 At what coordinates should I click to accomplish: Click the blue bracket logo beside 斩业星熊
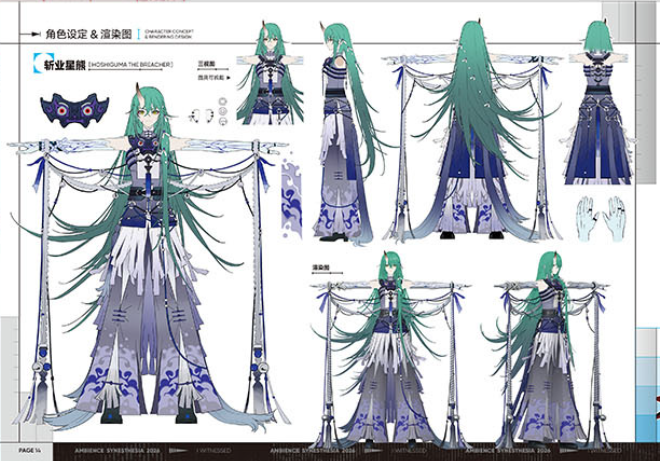(43, 64)
